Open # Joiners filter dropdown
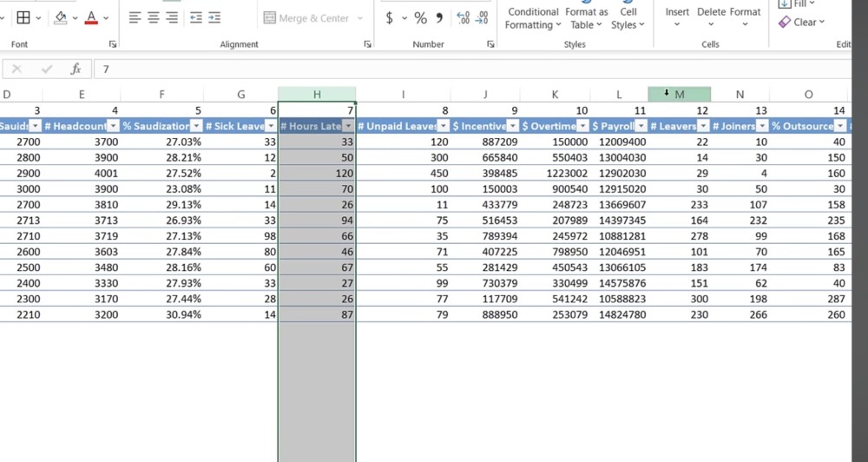 click(762, 126)
